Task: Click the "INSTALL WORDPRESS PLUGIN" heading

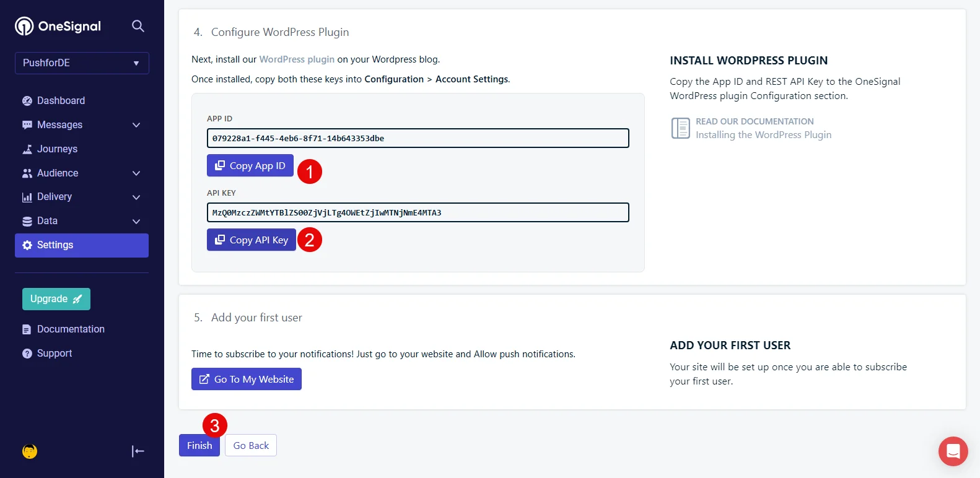Action: click(749, 61)
